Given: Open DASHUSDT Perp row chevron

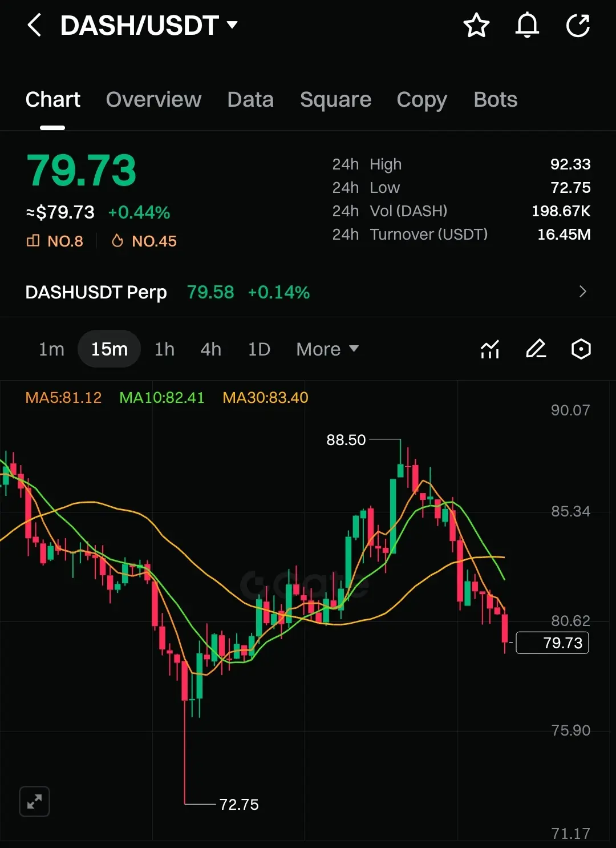Looking at the screenshot, I should click(x=582, y=292).
